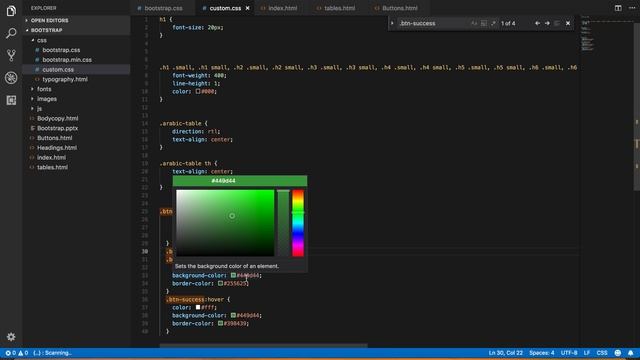The height and width of the screenshot is (360, 640).
Task: Click the UTF-8 encoding status entry
Action: [x=569, y=353]
